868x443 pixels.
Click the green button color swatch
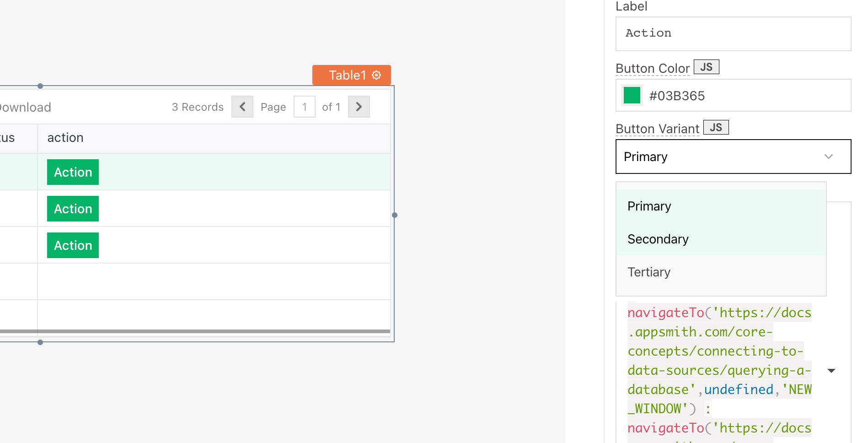coord(632,96)
